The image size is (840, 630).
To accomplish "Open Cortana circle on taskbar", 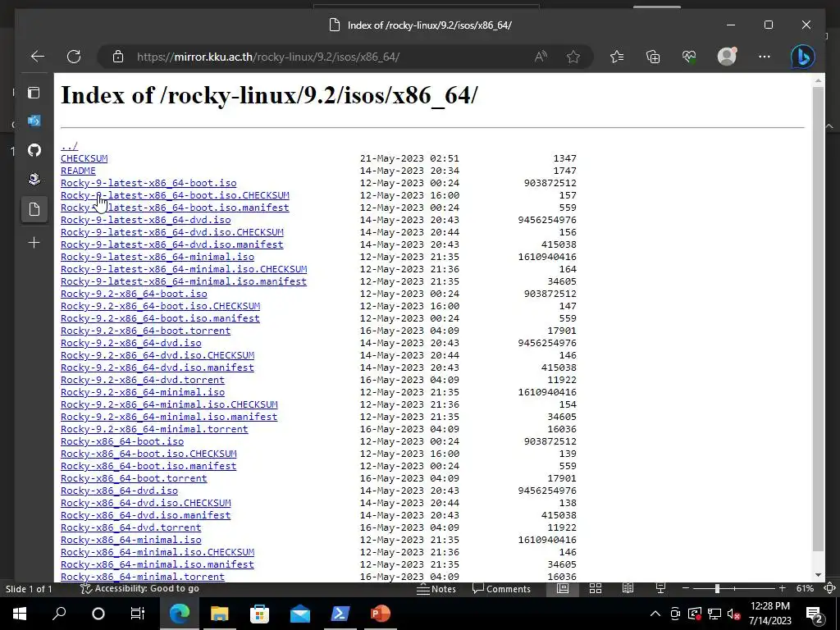I will [98, 614].
